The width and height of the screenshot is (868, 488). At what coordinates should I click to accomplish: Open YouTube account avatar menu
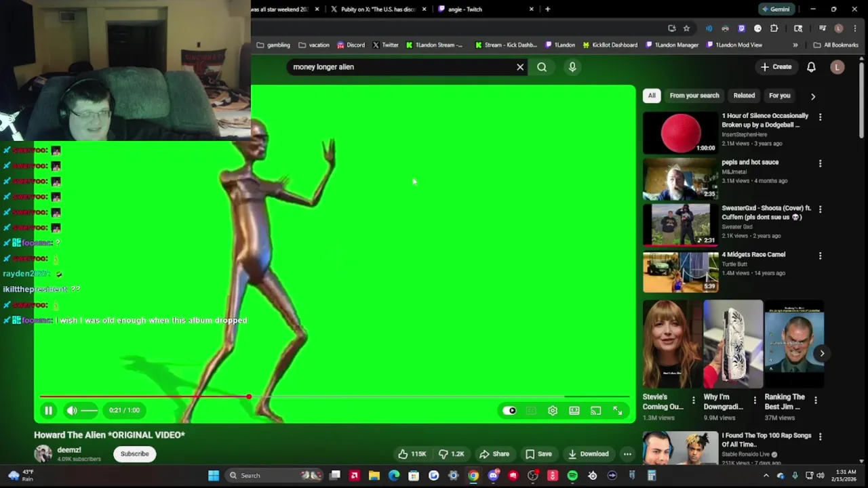(x=837, y=67)
